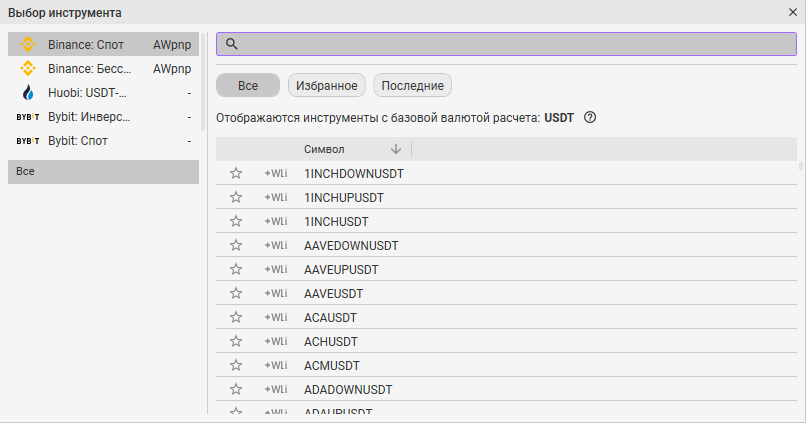Screen dimensions: 806x423
Task: Select AAVEUPUSDT symbol
Action: [x=341, y=270]
